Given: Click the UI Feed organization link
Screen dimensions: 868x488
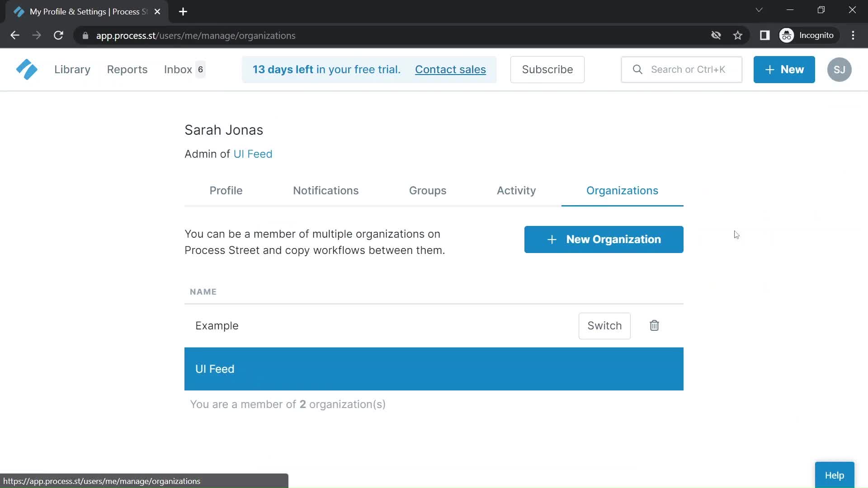Looking at the screenshot, I should click(x=253, y=154).
